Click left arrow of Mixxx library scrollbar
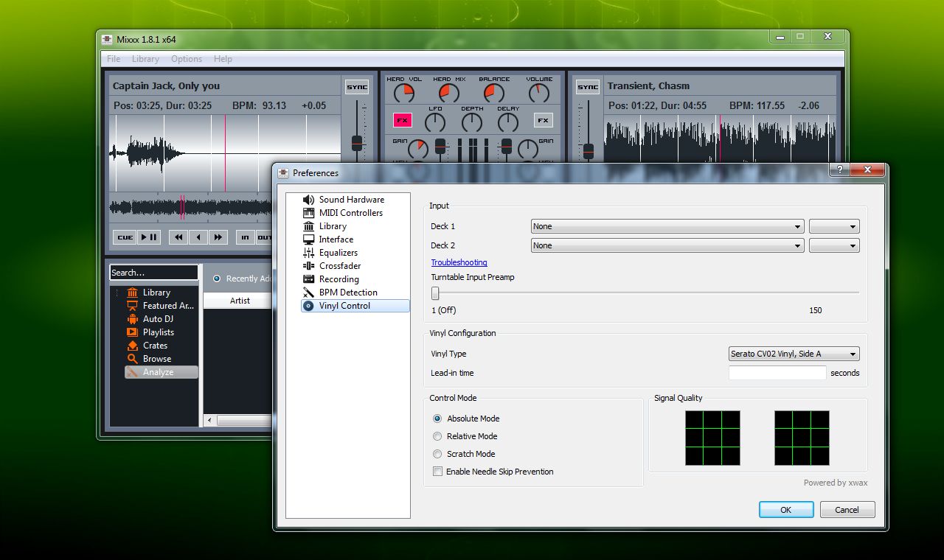The height and width of the screenshot is (560, 944). pyautogui.click(x=210, y=421)
